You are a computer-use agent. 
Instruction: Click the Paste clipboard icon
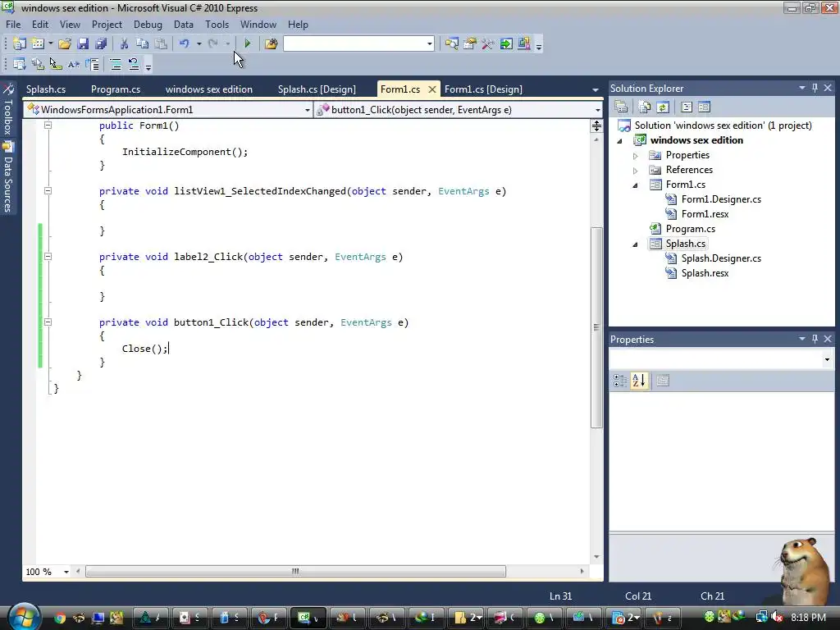click(160, 43)
